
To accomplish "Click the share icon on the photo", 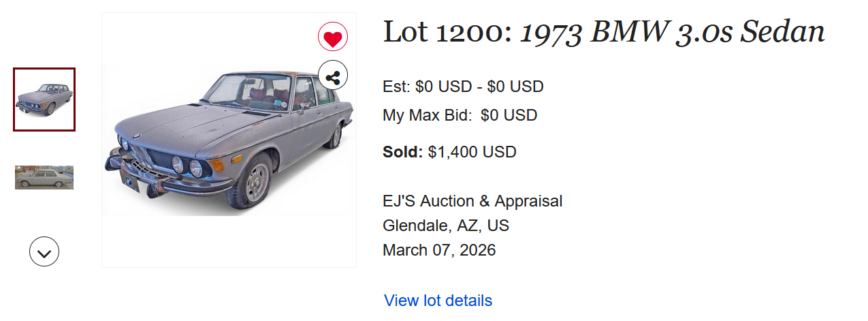I will 333,76.
